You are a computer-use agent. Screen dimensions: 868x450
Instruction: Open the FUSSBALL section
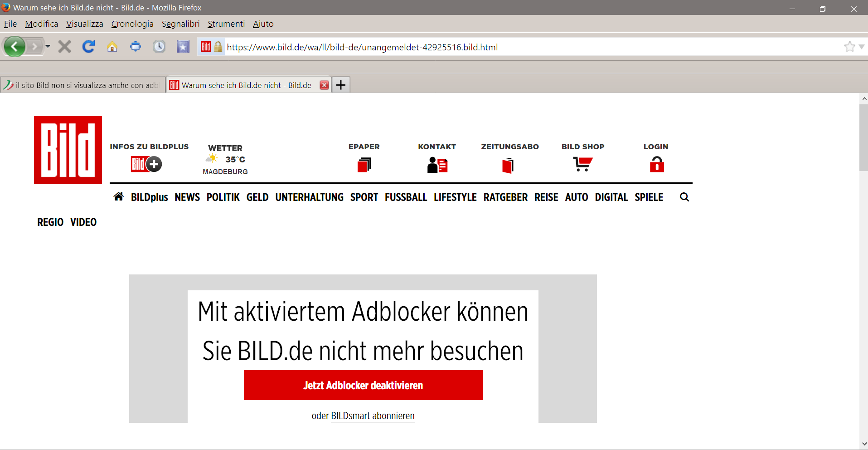[406, 197]
